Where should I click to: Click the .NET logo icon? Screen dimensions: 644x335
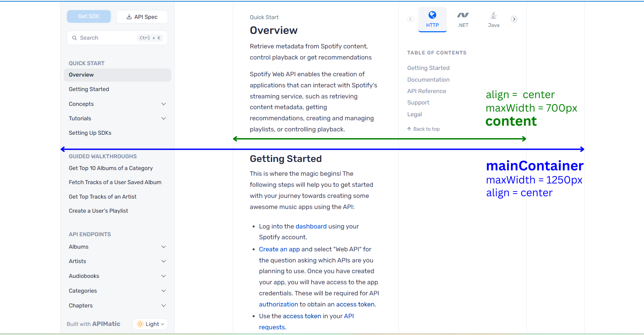click(463, 15)
